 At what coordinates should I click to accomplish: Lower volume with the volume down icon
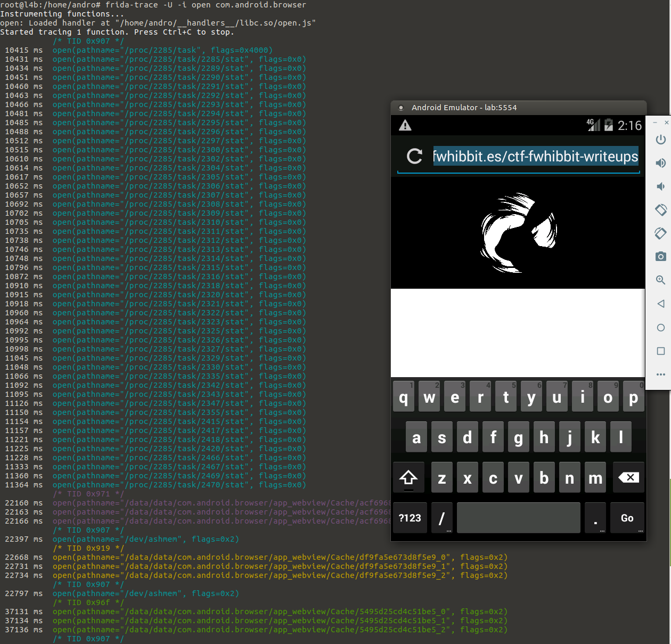pyautogui.click(x=660, y=186)
